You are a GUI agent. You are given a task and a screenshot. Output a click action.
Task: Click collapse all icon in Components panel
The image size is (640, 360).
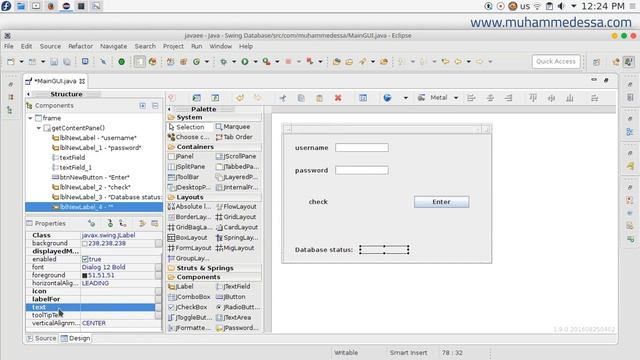pyautogui.click(x=155, y=106)
